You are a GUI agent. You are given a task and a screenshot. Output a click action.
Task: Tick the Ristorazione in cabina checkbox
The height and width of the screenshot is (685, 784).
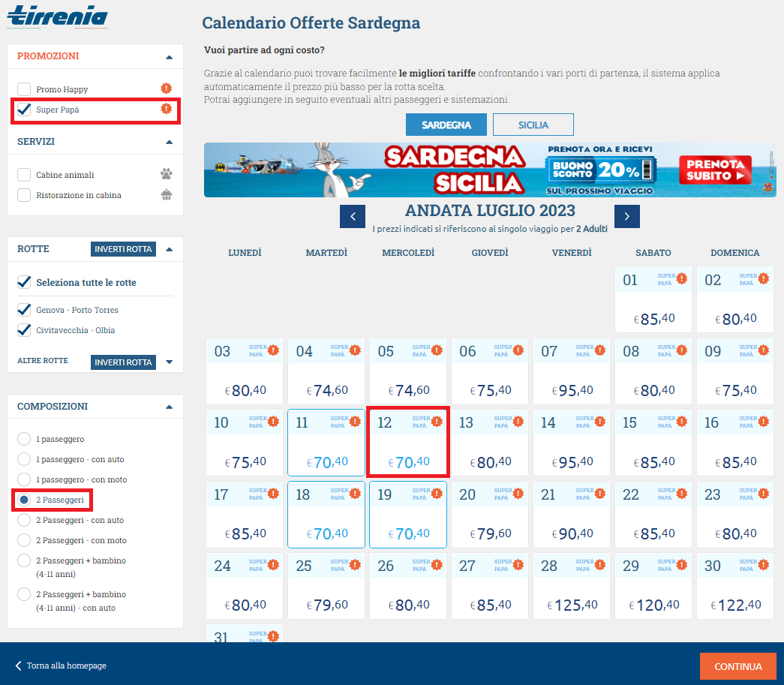24,195
